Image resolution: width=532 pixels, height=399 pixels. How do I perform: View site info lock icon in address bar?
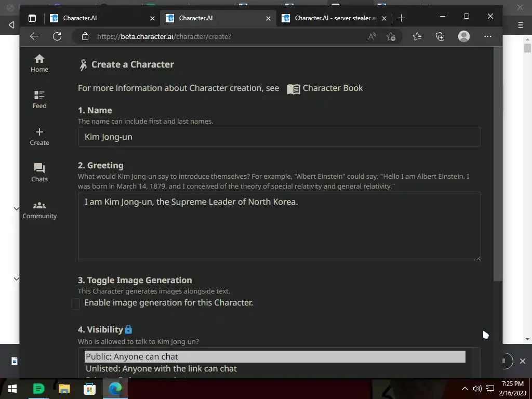(85, 36)
